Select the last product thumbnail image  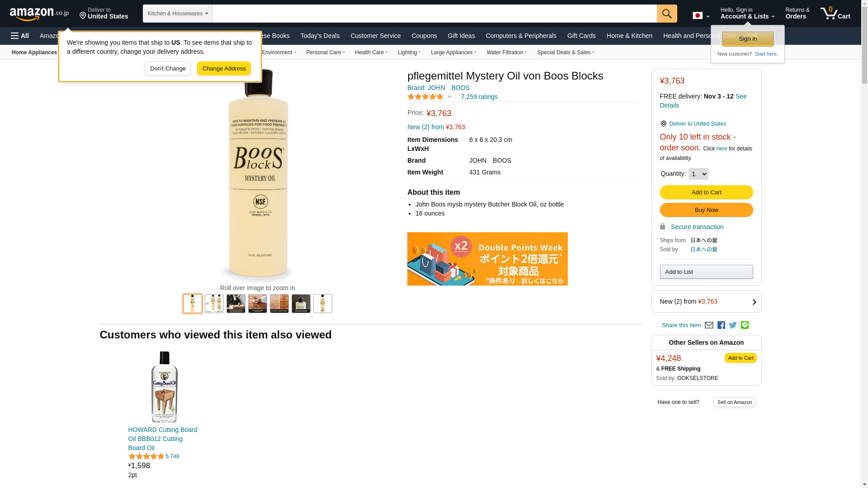click(323, 304)
